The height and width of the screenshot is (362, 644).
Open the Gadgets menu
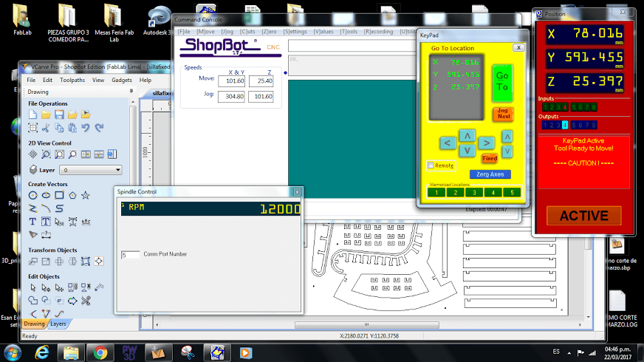[x=122, y=80]
